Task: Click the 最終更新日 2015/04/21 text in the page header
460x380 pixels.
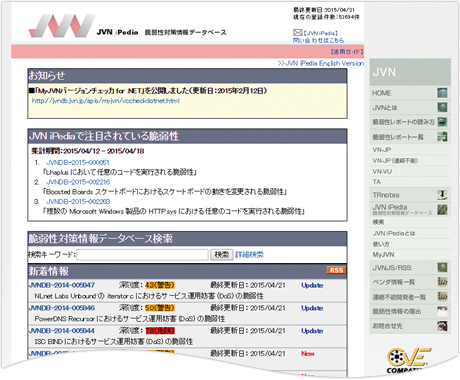Action: click(324, 10)
